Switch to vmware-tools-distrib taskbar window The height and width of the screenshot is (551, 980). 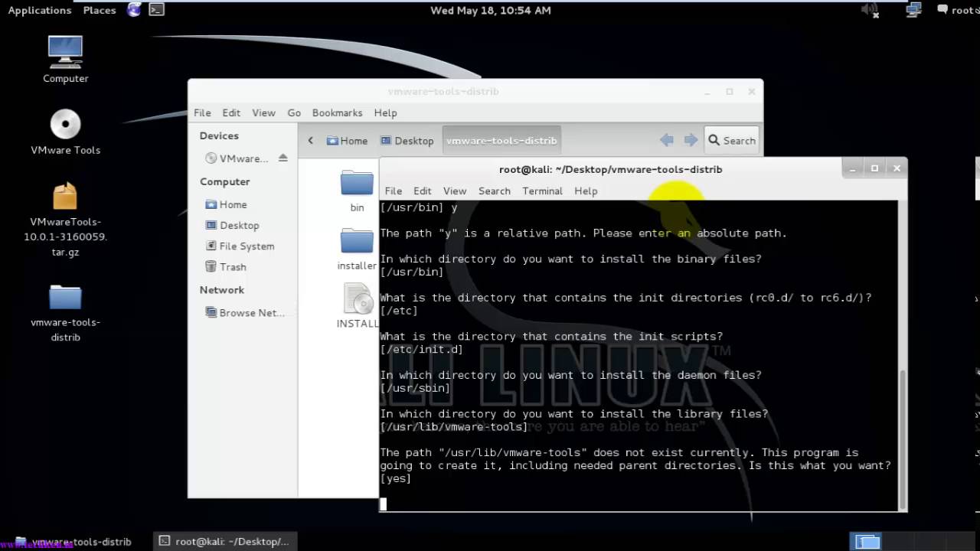tap(73, 541)
